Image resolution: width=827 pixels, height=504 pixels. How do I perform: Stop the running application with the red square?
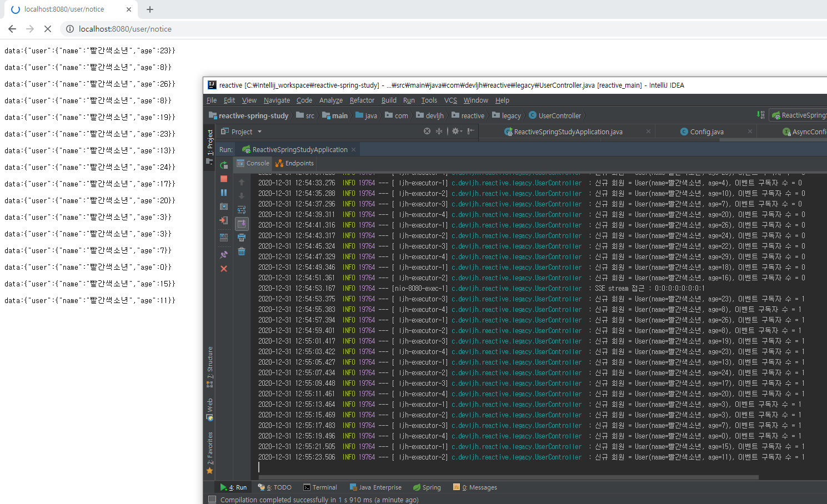(224, 179)
